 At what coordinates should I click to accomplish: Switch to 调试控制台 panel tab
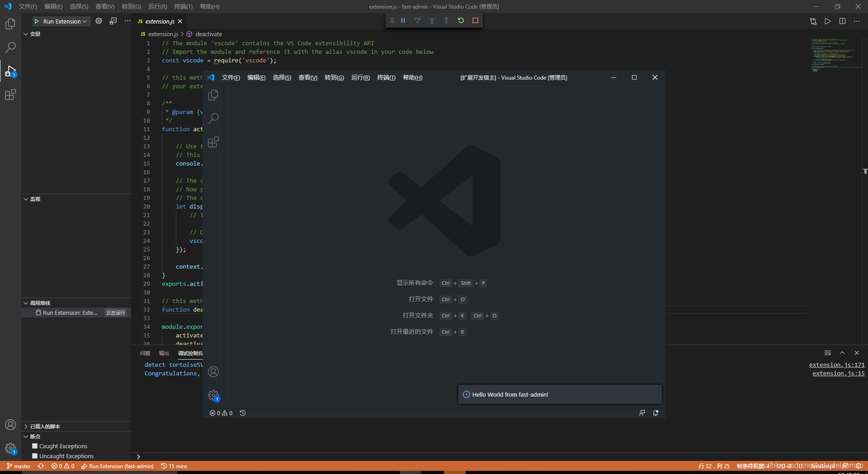point(190,353)
